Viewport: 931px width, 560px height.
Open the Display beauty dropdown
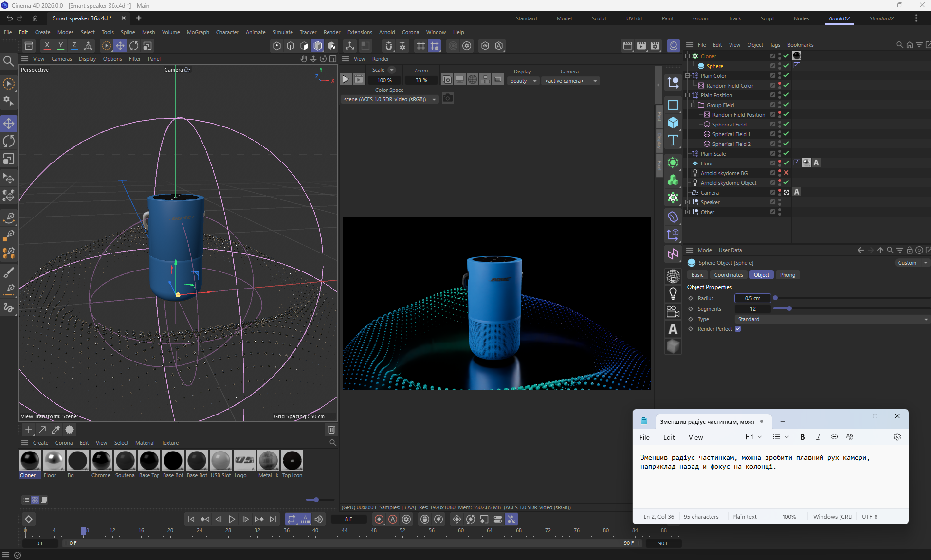[523, 81]
